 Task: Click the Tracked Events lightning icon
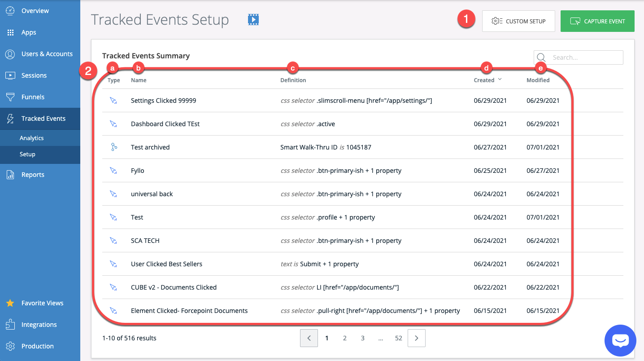pos(10,119)
